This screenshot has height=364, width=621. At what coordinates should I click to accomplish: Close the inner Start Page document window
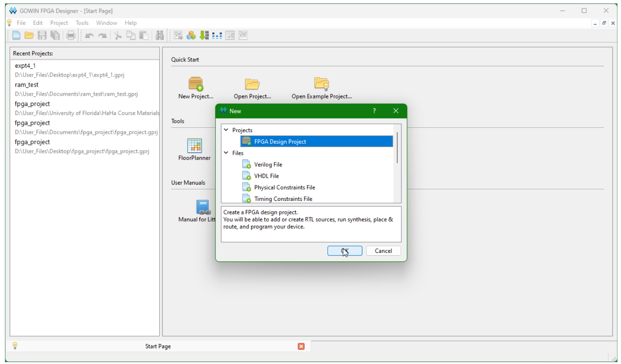(x=613, y=23)
